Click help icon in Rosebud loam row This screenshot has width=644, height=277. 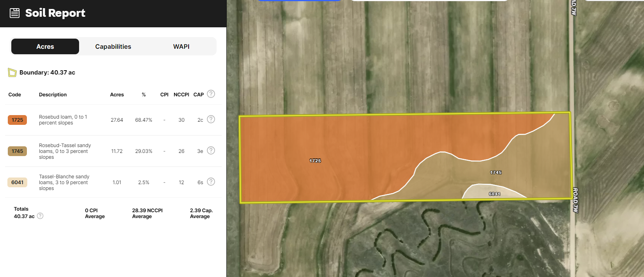211,119
